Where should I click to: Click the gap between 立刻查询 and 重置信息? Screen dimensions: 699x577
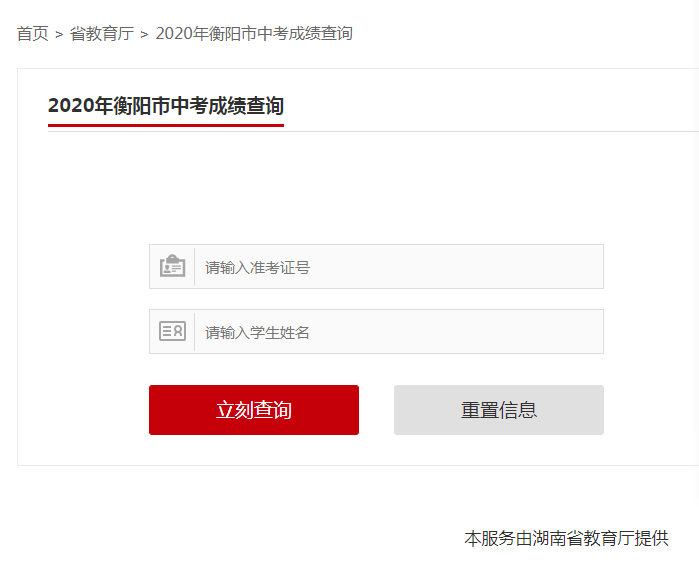click(x=376, y=410)
